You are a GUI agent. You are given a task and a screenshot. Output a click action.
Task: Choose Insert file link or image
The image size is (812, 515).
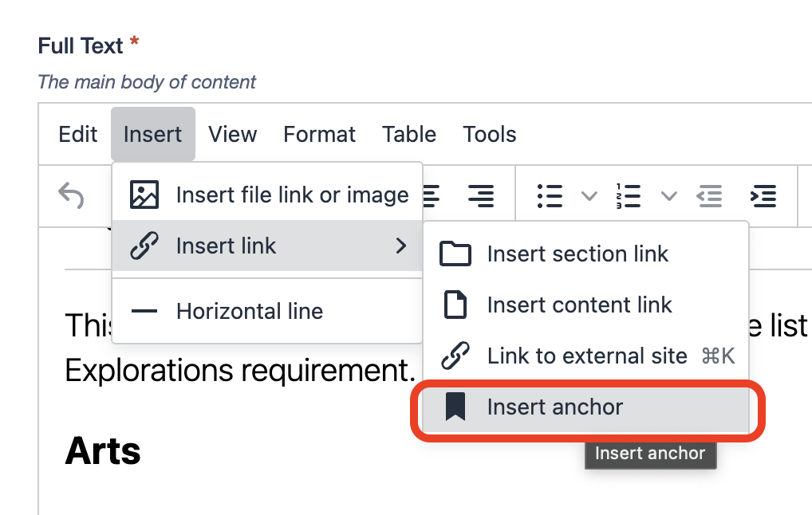point(267,195)
